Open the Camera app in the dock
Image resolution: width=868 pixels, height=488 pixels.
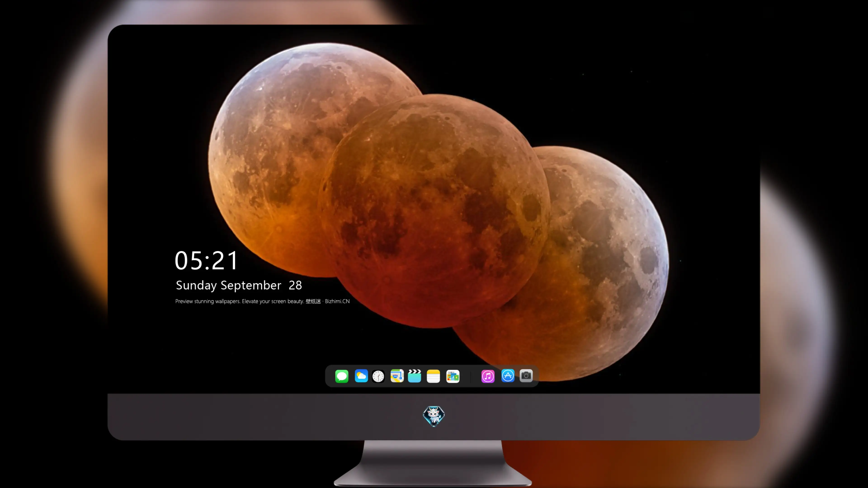click(x=526, y=375)
